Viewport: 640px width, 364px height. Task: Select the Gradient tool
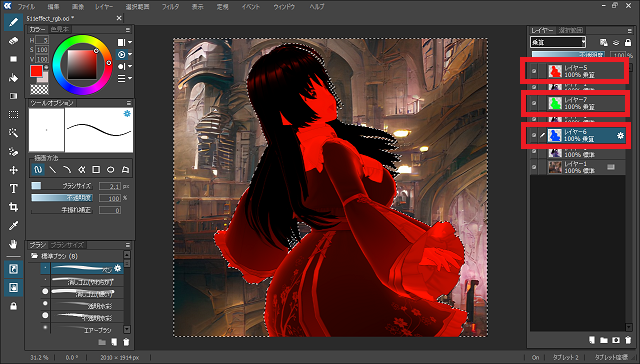pyautogui.click(x=13, y=96)
